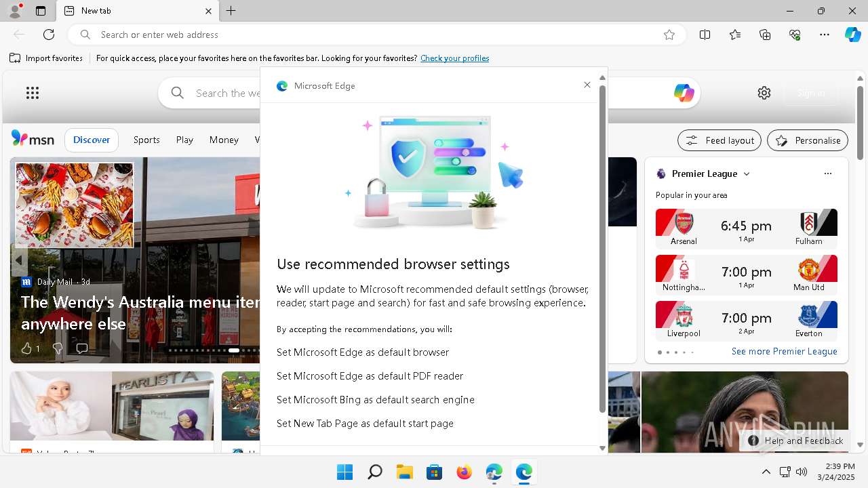Close the New tab tab
Screen dimensions: 868x488
(208, 11)
